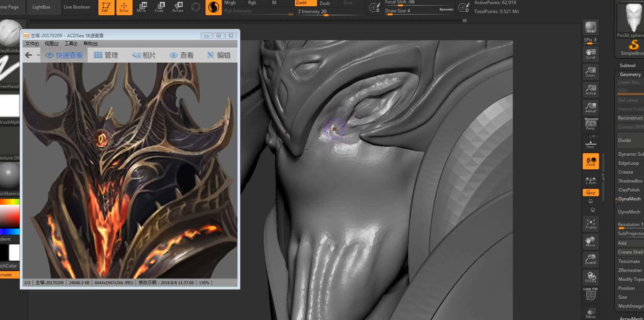
Task: Toggle Zsub sculpt mode
Action: pos(325,3)
